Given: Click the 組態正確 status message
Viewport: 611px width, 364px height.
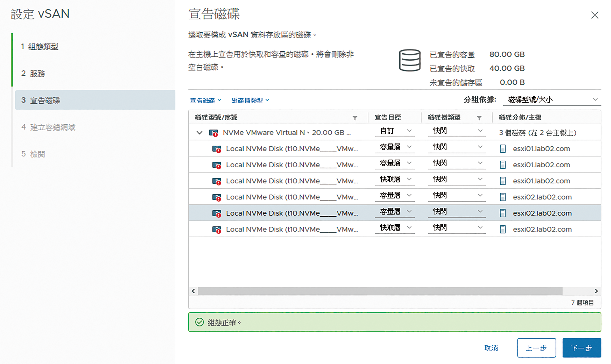Looking at the screenshot, I should click(224, 323).
